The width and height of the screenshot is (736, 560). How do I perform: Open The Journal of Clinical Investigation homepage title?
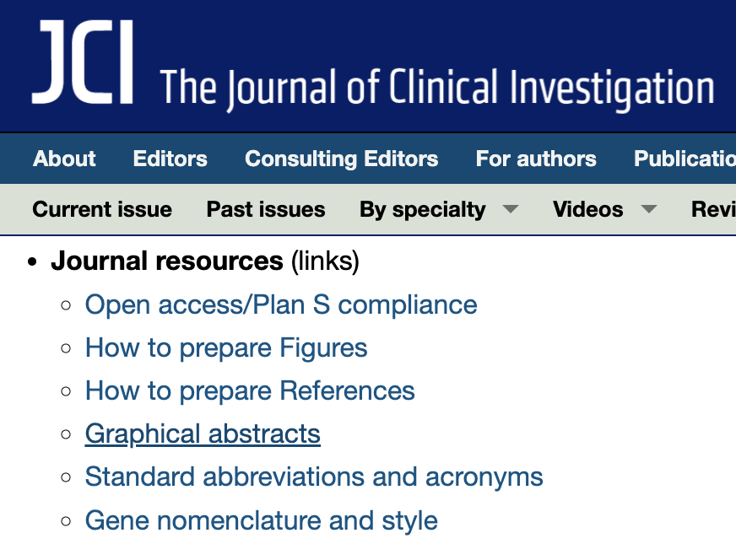[x=436, y=88]
